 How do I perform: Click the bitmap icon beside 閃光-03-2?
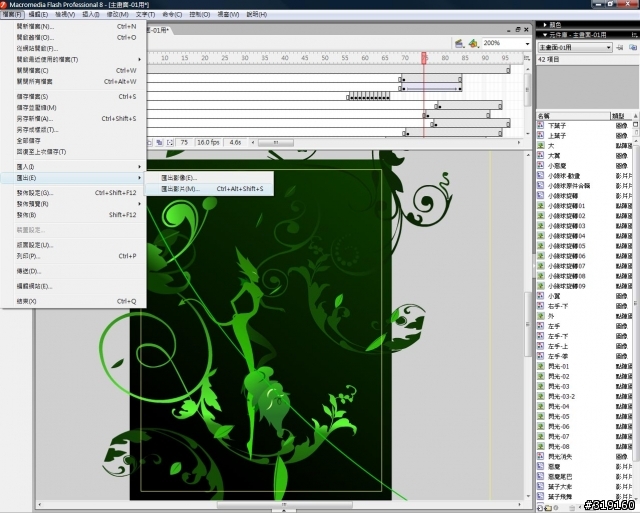tap(541, 396)
